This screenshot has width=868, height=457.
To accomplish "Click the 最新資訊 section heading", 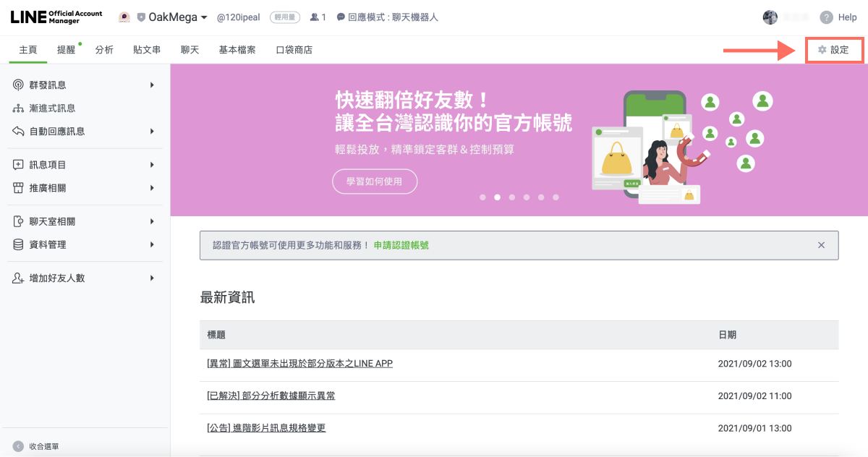I will tap(227, 297).
